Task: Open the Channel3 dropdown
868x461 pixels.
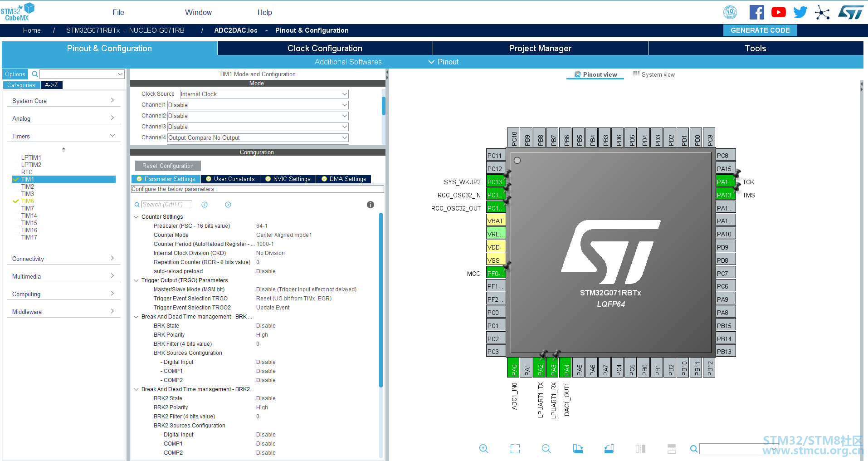Action: (x=258, y=127)
